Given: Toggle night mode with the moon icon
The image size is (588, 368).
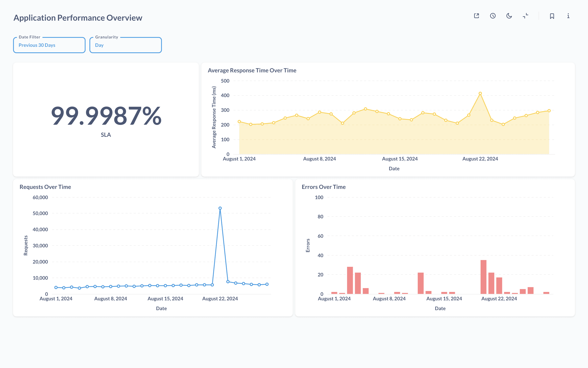Looking at the screenshot, I should pyautogui.click(x=509, y=16).
